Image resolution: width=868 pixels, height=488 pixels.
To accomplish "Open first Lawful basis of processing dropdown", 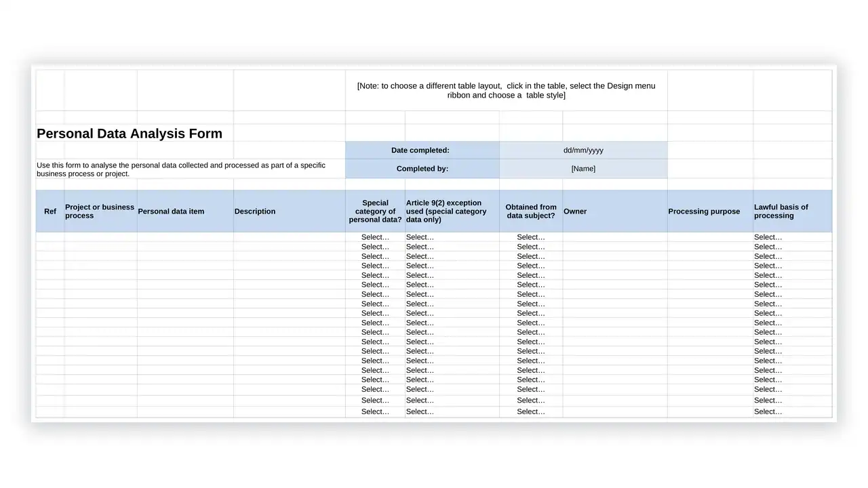I will point(792,237).
